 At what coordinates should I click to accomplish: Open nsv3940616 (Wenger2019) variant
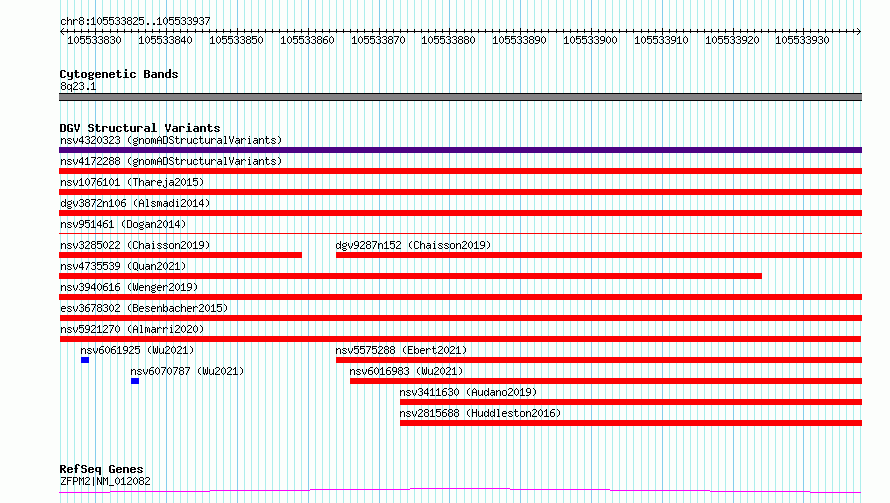(x=129, y=287)
